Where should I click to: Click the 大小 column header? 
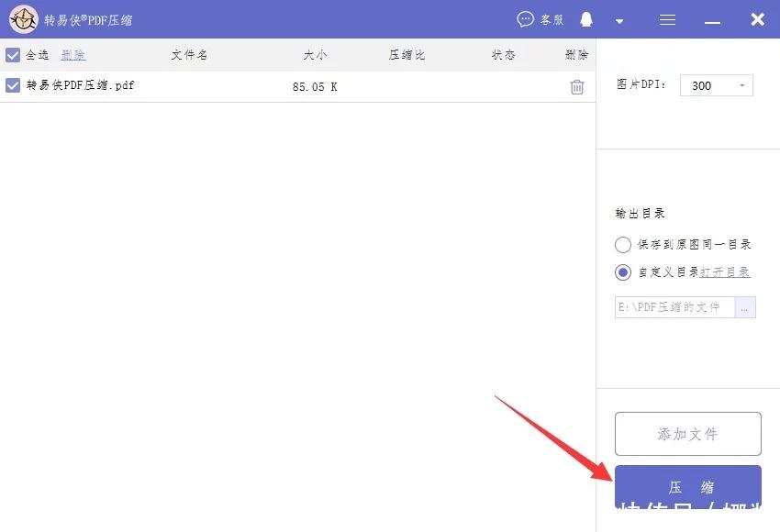coord(315,54)
